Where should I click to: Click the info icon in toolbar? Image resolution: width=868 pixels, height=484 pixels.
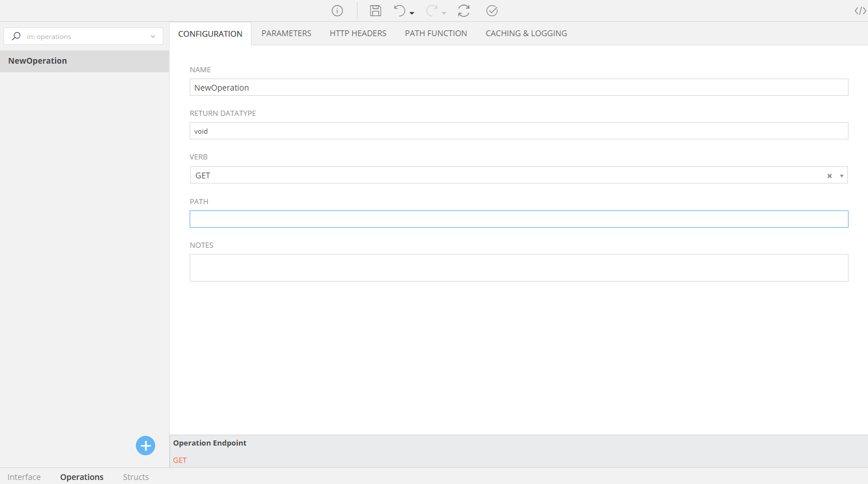click(x=337, y=11)
